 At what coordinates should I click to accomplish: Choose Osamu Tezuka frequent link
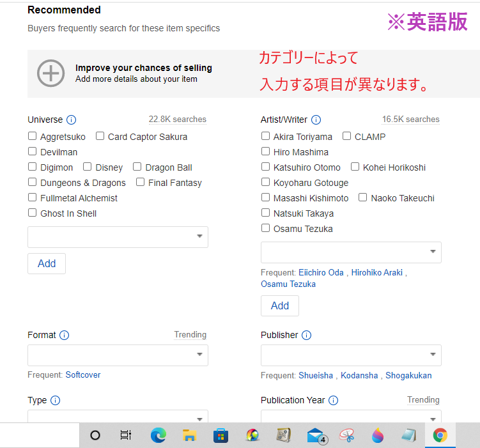[x=288, y=284]
